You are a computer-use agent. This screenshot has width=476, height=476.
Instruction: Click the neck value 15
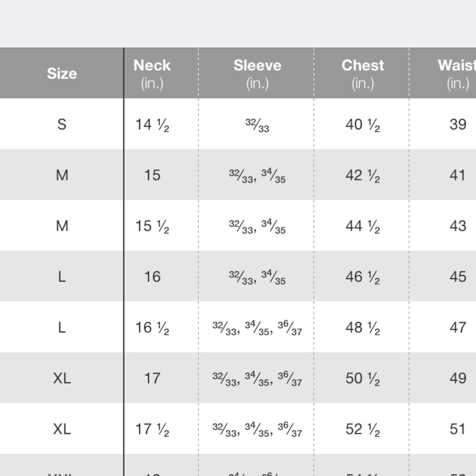click(x=152, y=175)
